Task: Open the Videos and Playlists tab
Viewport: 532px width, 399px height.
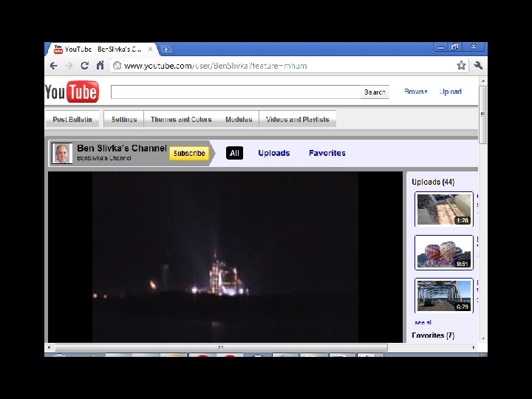Action: [298, 120]
